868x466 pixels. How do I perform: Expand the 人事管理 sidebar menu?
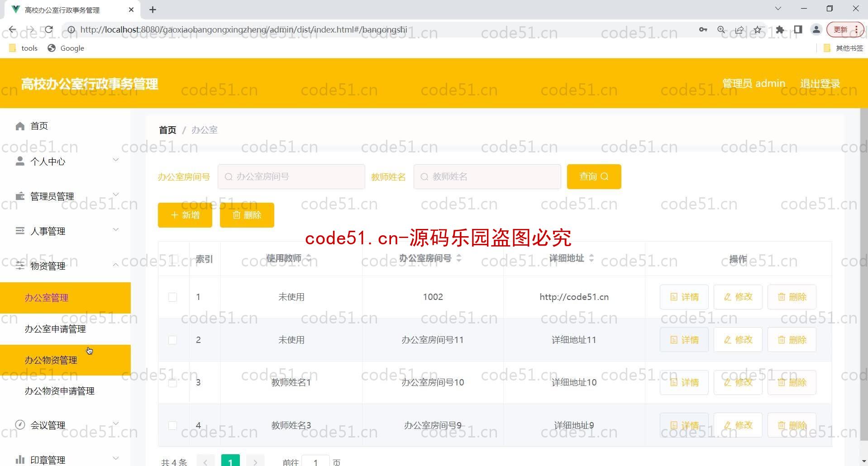point(65,231)
